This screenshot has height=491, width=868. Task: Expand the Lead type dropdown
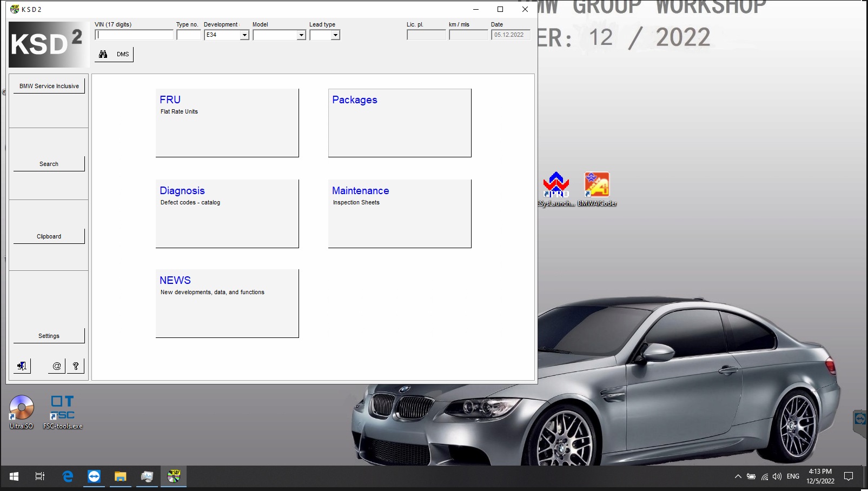(335, 35)
